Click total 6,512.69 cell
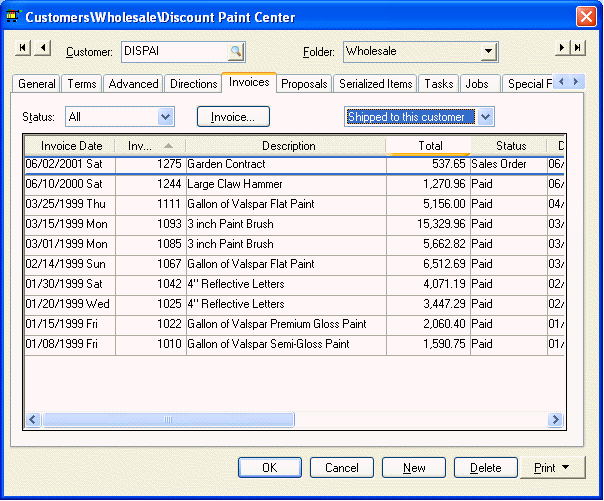Screen dimensions: 604x501 [x=428, y=265]
